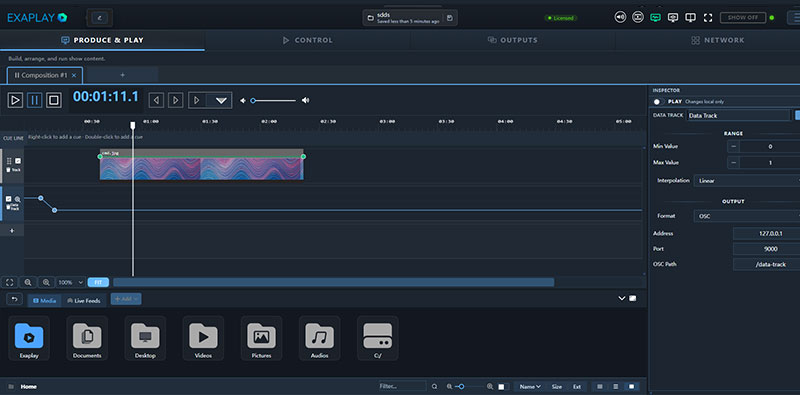Open the Exaplay folder
Screen dimensions: 800x395
(x=29, y=338)
